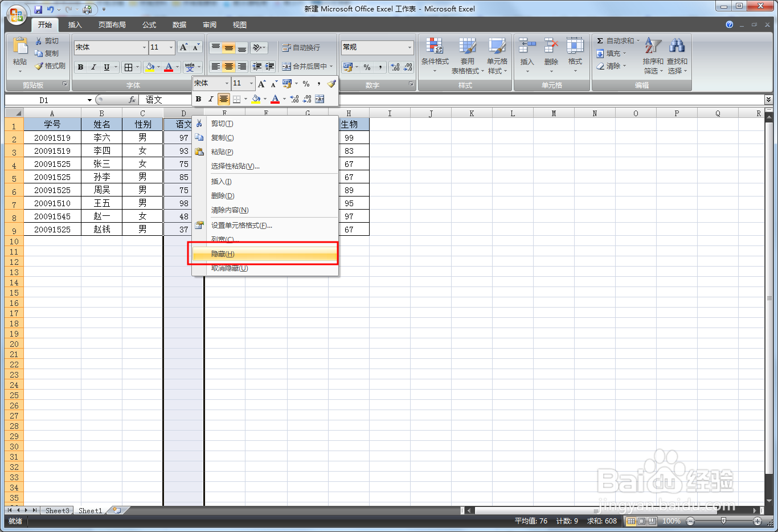Click ribbon font color red swatch
The height and width of the screenshot is (532, 778).
[x=169, y=67]
